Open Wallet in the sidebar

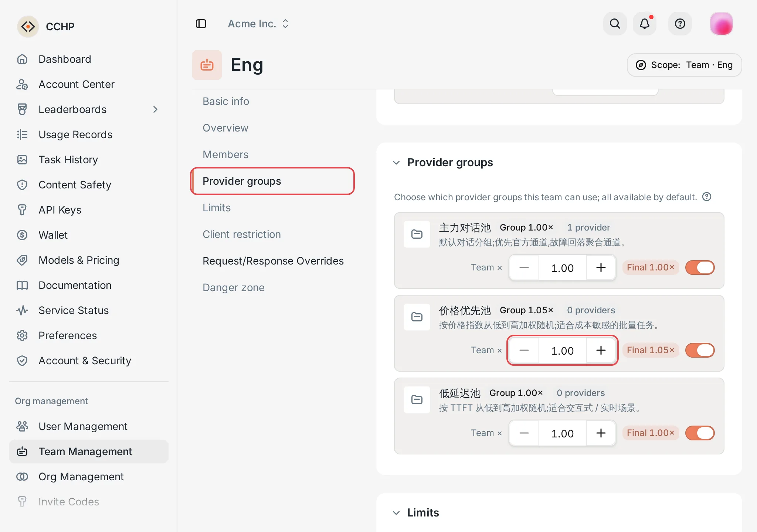click(89, 235)
